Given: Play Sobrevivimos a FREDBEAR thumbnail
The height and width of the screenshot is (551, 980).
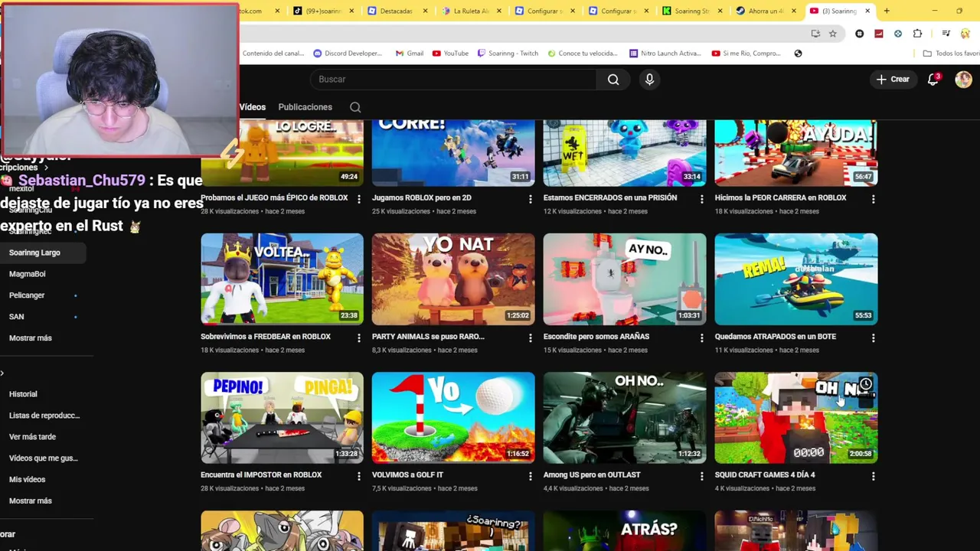Looking at the screenshot, I should click(282, 279).
